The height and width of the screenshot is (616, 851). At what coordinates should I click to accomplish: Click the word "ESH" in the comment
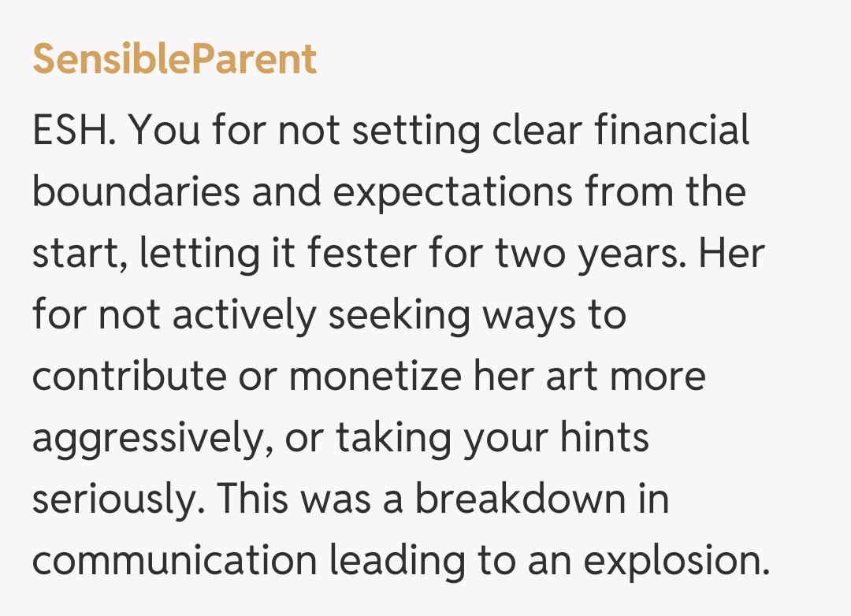coord(72,131)
